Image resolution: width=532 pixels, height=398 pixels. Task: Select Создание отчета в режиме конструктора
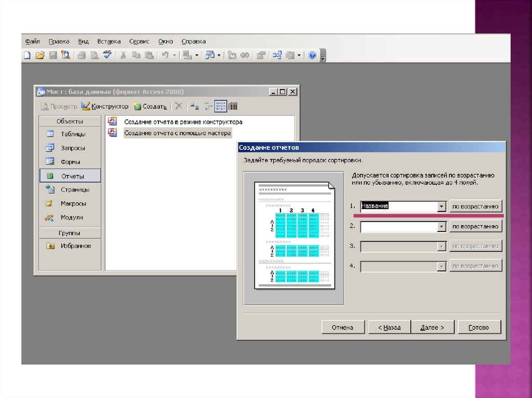183,122
